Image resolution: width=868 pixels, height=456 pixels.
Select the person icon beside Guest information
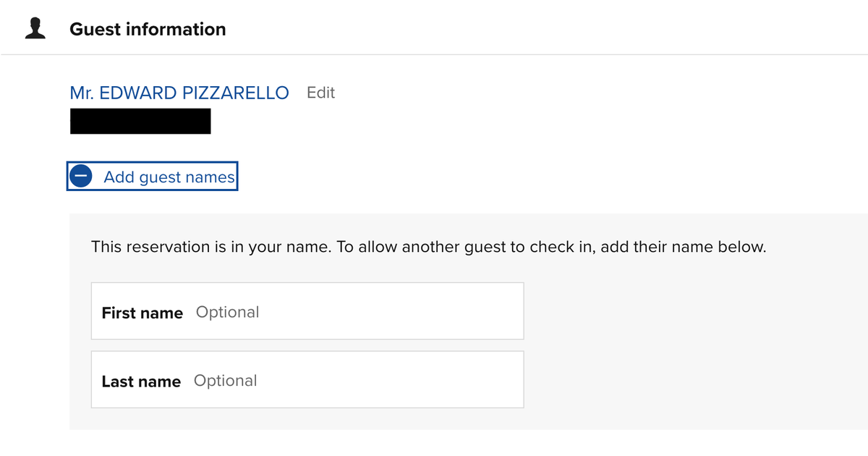coord(35,27)
